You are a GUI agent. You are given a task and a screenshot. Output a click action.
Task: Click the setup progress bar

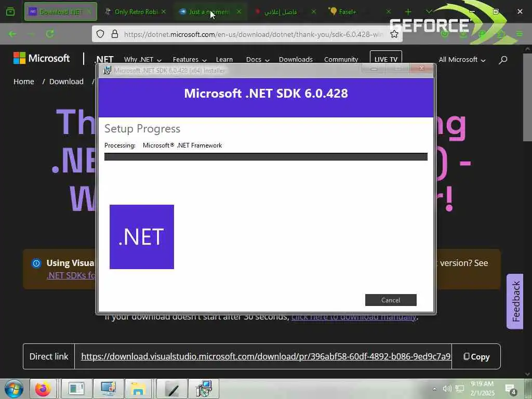tap(265, 156)
